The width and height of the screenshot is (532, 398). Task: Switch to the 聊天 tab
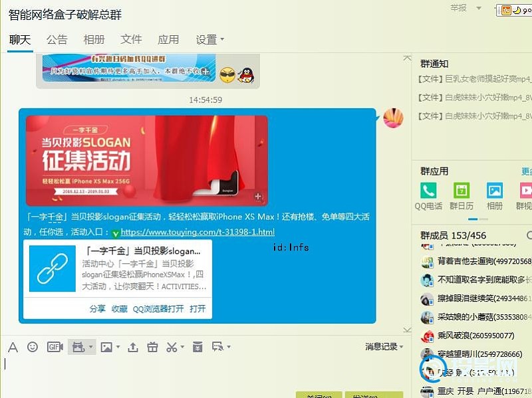pos(20,40)
